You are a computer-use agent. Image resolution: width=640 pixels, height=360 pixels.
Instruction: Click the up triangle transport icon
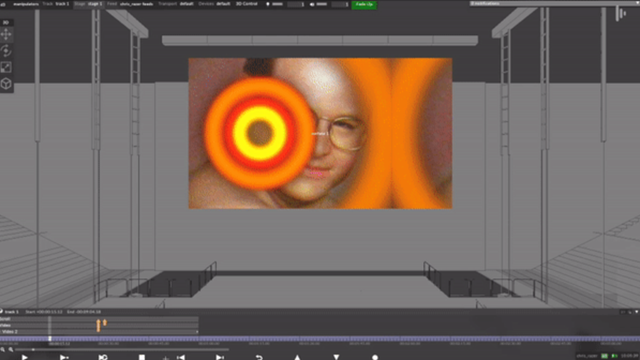(x=297, y=358)
